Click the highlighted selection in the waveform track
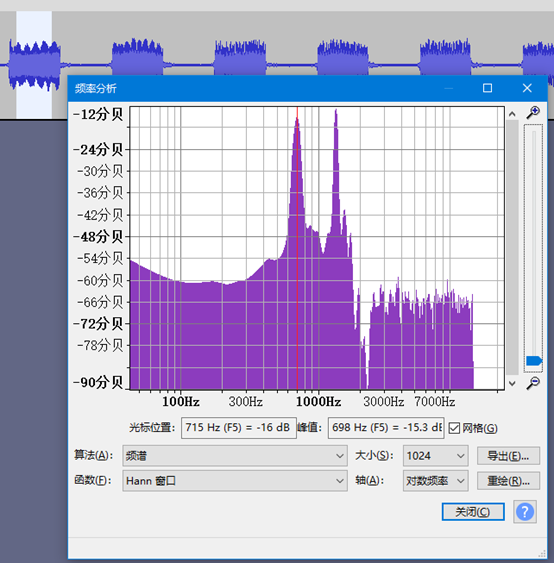 tap(34, 65)
